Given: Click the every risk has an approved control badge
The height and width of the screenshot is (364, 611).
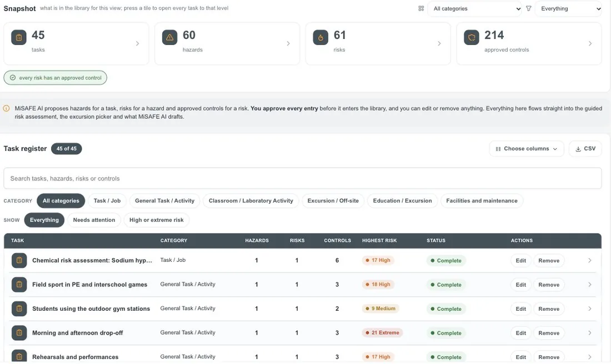Looking at the screenshot, I should (x=56, y=78).
